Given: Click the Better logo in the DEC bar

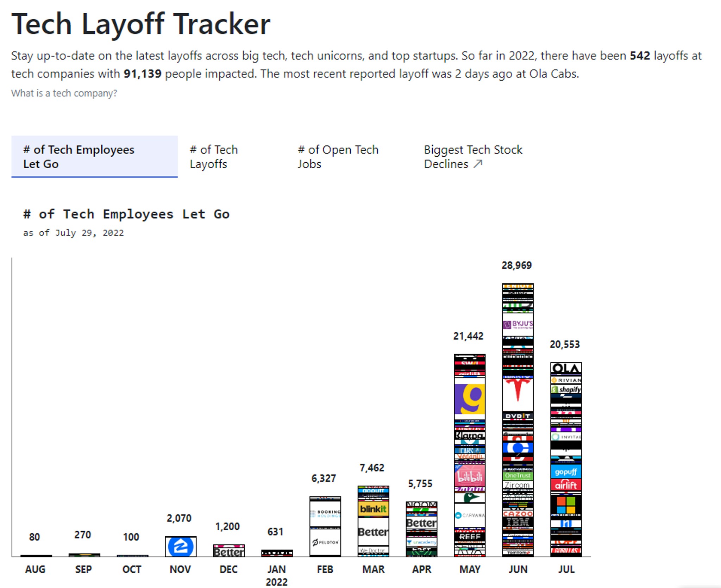Looking at the screenshot, I should coord(229,552).
